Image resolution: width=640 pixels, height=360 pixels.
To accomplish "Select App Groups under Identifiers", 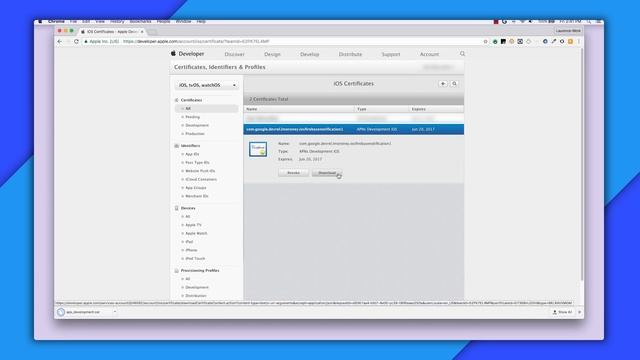I will point(196,188).
